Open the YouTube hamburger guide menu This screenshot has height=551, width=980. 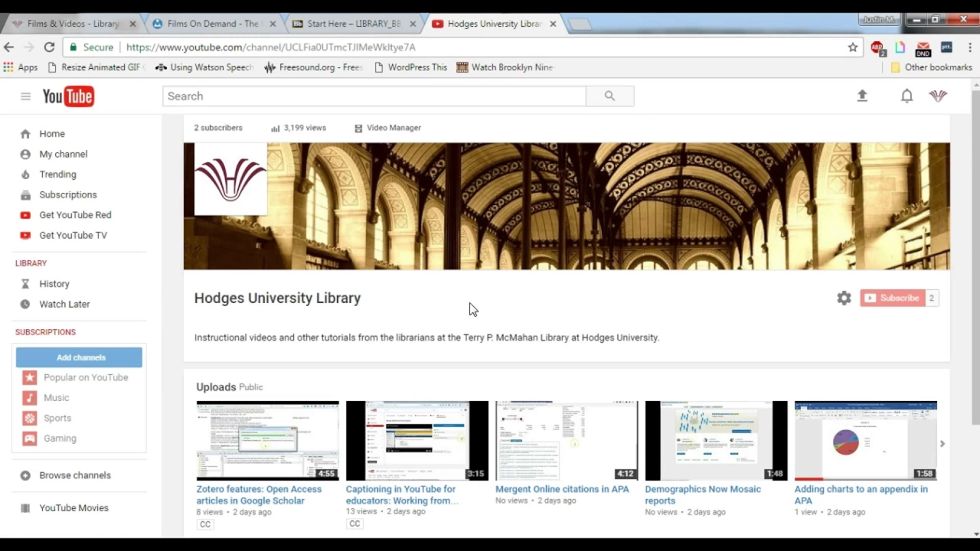click(x=25, y=96)
